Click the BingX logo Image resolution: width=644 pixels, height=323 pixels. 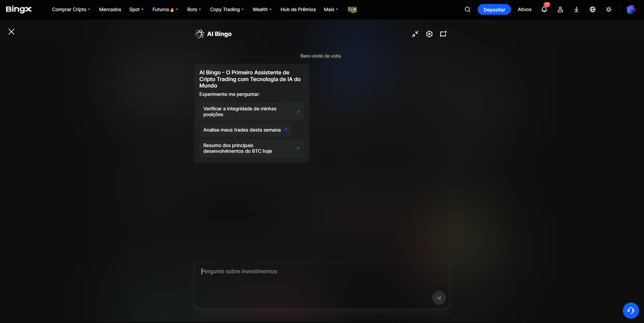tap(19, 10)
